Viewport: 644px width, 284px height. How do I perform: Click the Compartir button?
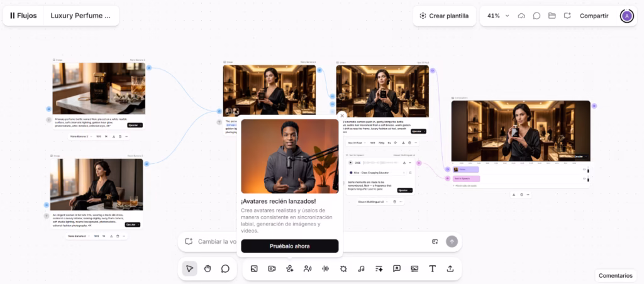click(x=594, y=16)
